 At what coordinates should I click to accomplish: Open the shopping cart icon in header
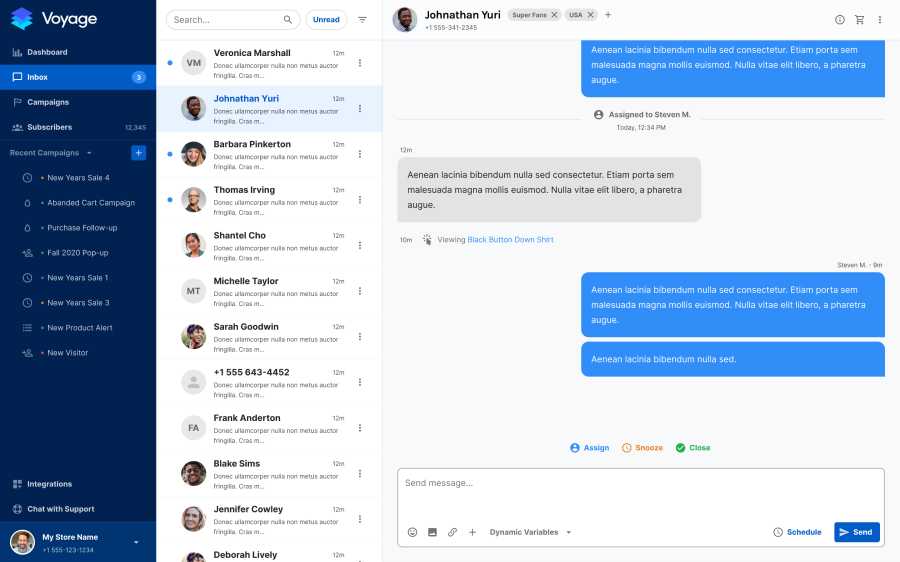coord(859,19)
